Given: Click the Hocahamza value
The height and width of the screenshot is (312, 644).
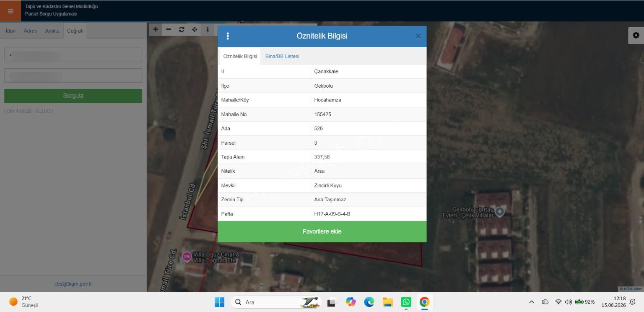Looking at the screenshot, I should pos(327,100).
